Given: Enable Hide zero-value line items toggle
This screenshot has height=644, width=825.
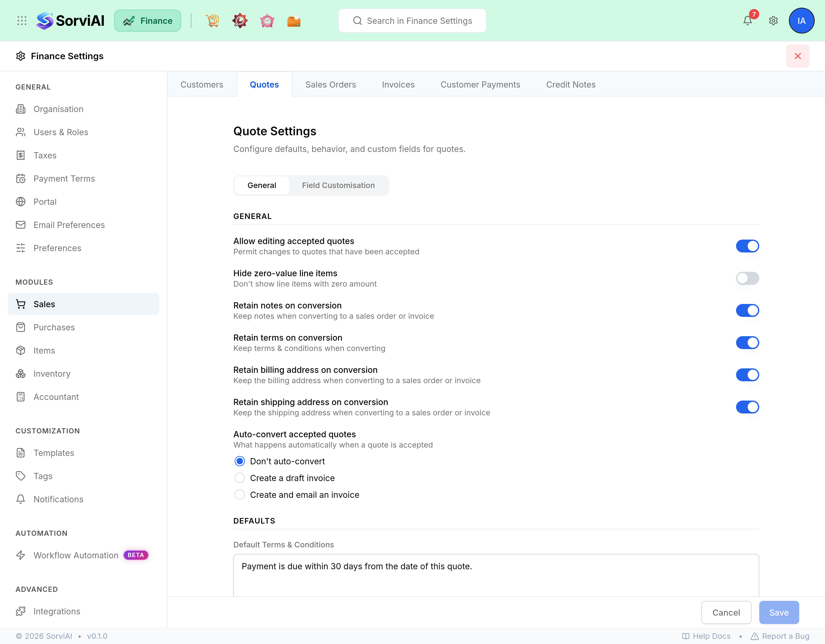Looking at the screenshot, I should 747,278.
